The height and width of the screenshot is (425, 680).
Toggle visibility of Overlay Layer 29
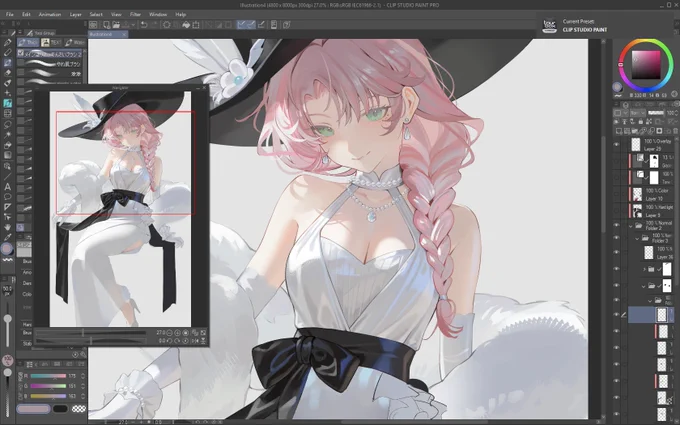point(616,145)
